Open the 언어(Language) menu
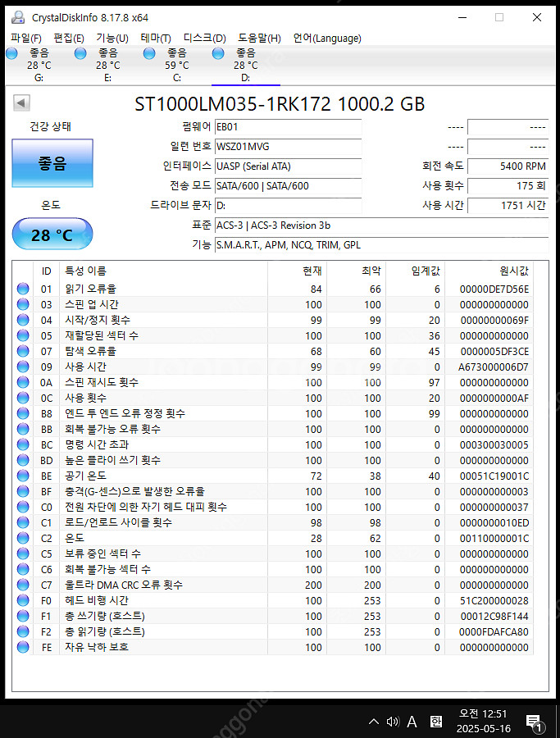Image resolution: width=560 pixels, height=738 pixels. (x=327, y=38)
